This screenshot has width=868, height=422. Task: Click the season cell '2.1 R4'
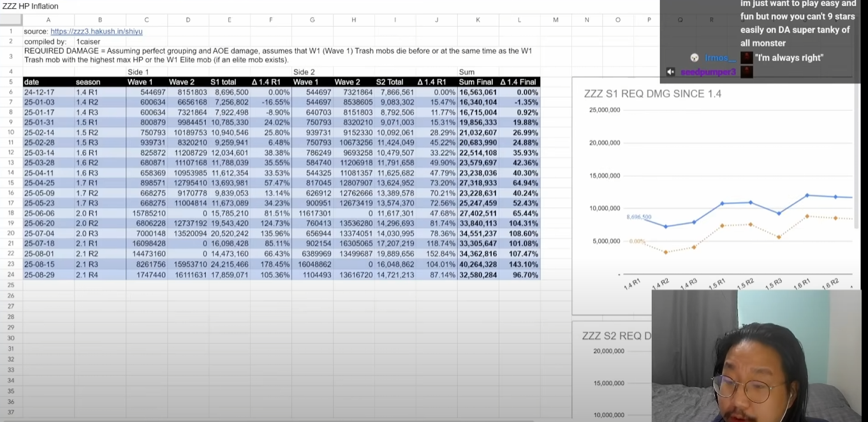click(x=100, y=275)
